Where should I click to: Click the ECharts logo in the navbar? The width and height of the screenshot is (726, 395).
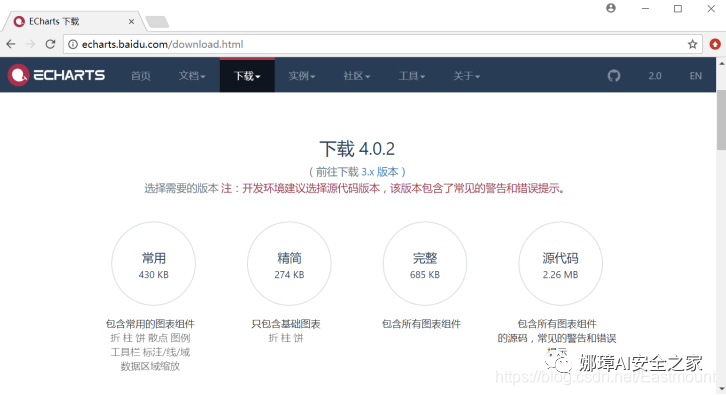coord(56,75)
